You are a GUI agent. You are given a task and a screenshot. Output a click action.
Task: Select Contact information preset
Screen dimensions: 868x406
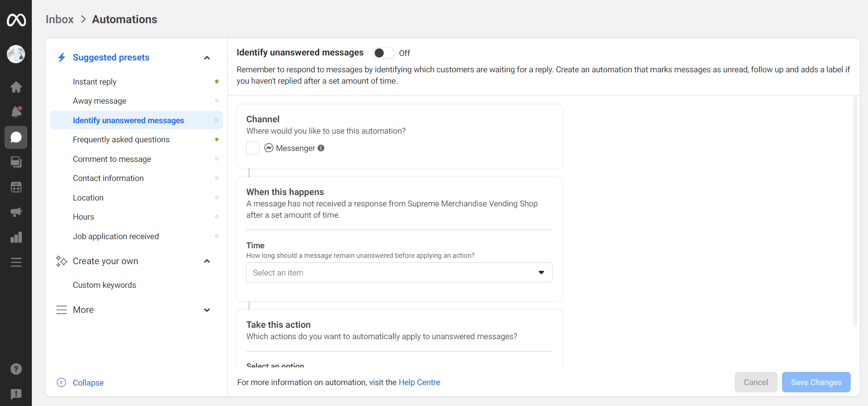[x=136, y=178]
